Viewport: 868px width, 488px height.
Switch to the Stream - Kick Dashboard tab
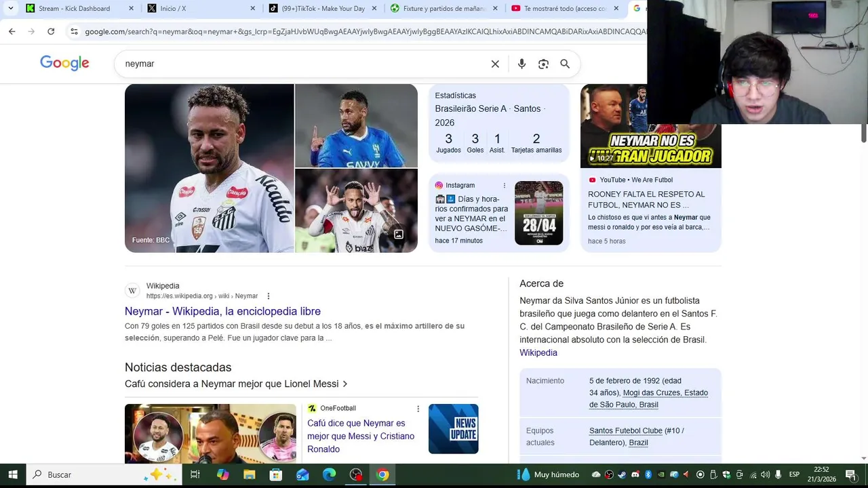(x=74, y=8)
